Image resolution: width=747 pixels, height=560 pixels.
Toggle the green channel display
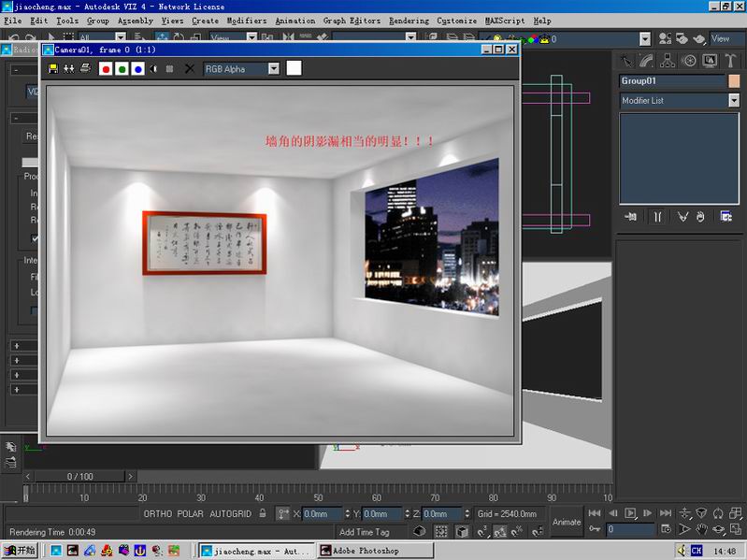[x=122, y=69]
